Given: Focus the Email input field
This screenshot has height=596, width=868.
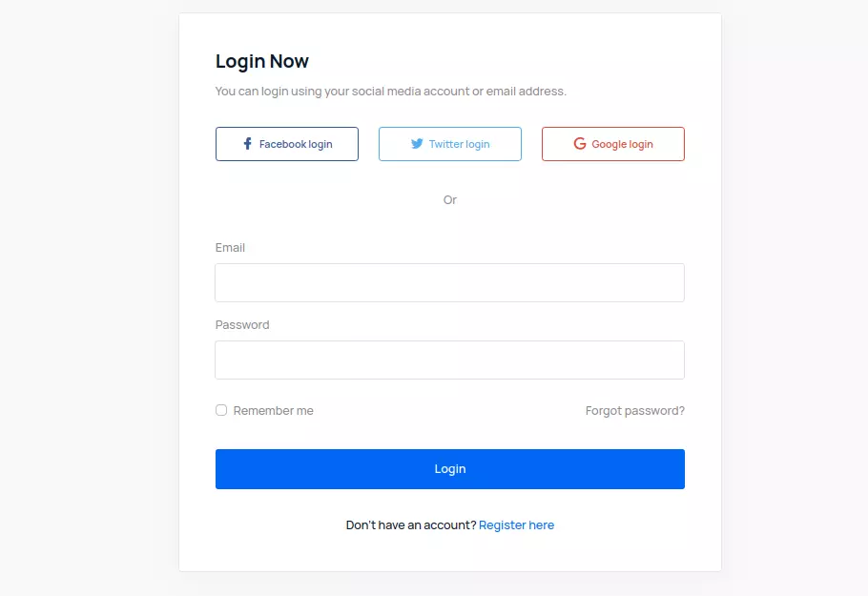Looking at the screenshot, I should point(449,283).
